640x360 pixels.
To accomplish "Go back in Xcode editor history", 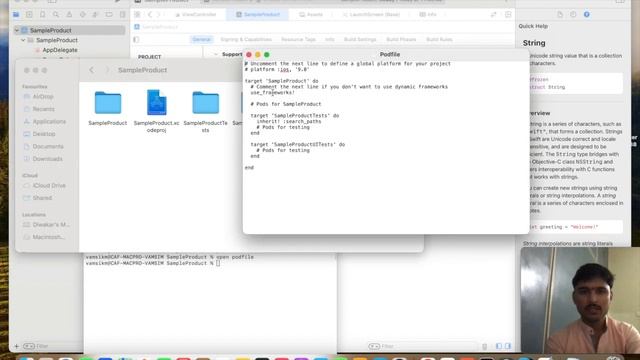I will click(x=150, y=15).
